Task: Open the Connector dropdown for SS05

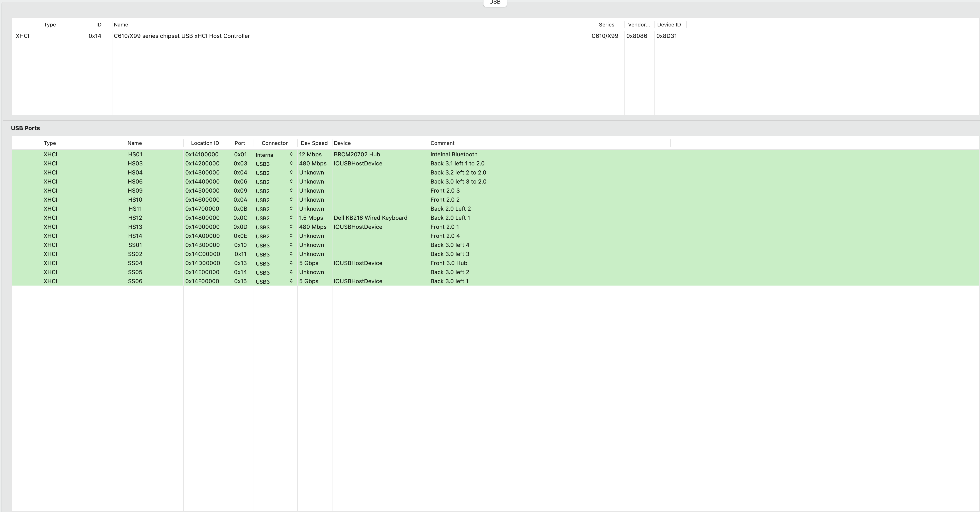Action: point(275,272)
